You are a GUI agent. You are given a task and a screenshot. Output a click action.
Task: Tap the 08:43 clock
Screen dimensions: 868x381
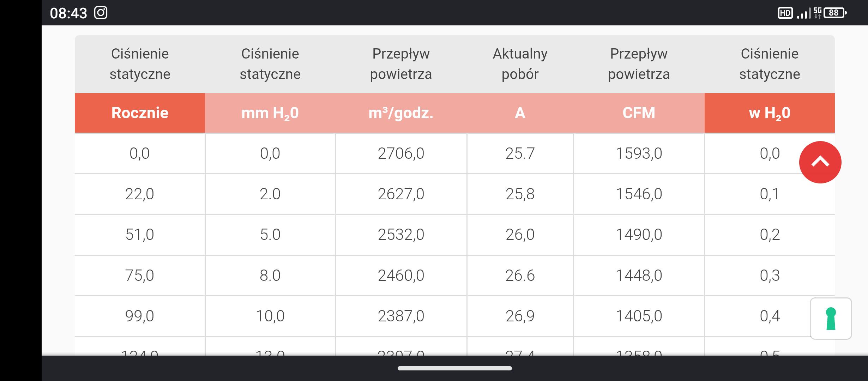click(68, 13)
